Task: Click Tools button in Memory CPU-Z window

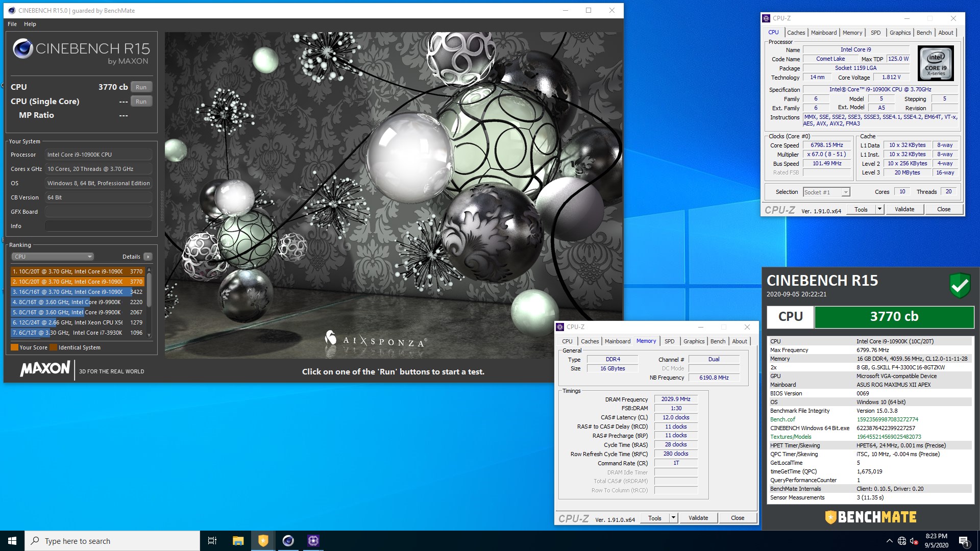Action: [655, 518]
